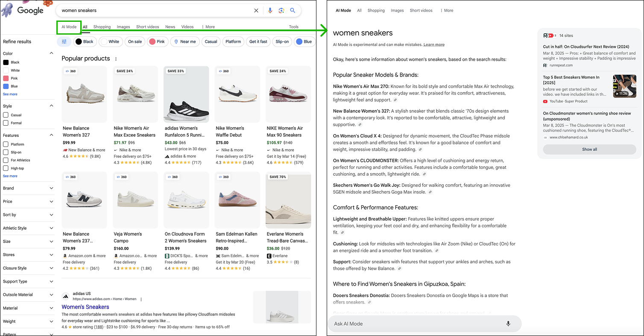Click the YouTube icon under Top 5 video

(545, 101)
